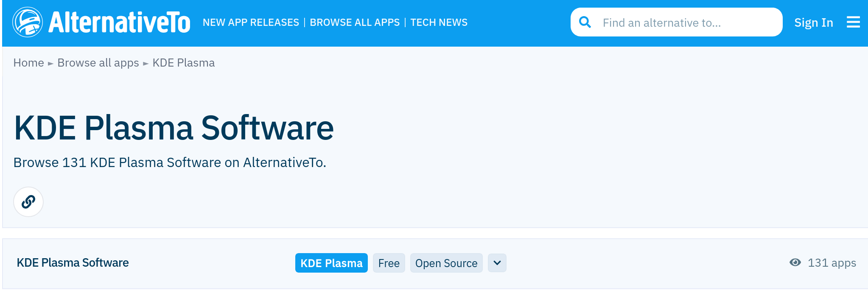
Task: Go to Home breadcrumb
Action: pos(28,63)
